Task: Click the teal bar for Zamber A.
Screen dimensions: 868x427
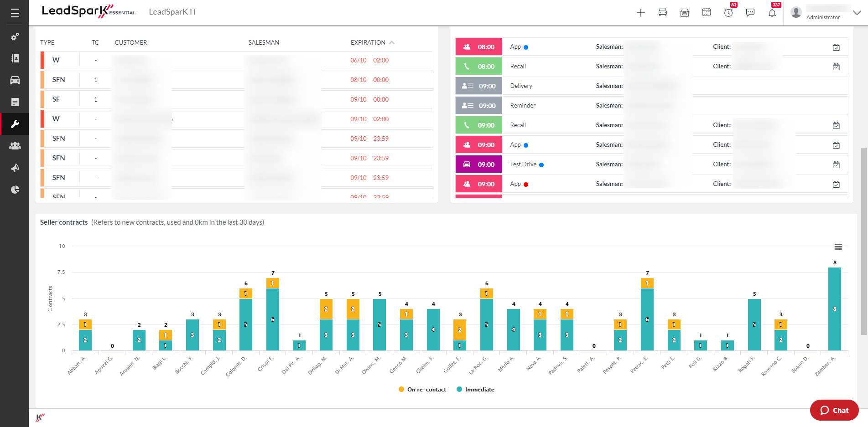Action: point(834,309)
